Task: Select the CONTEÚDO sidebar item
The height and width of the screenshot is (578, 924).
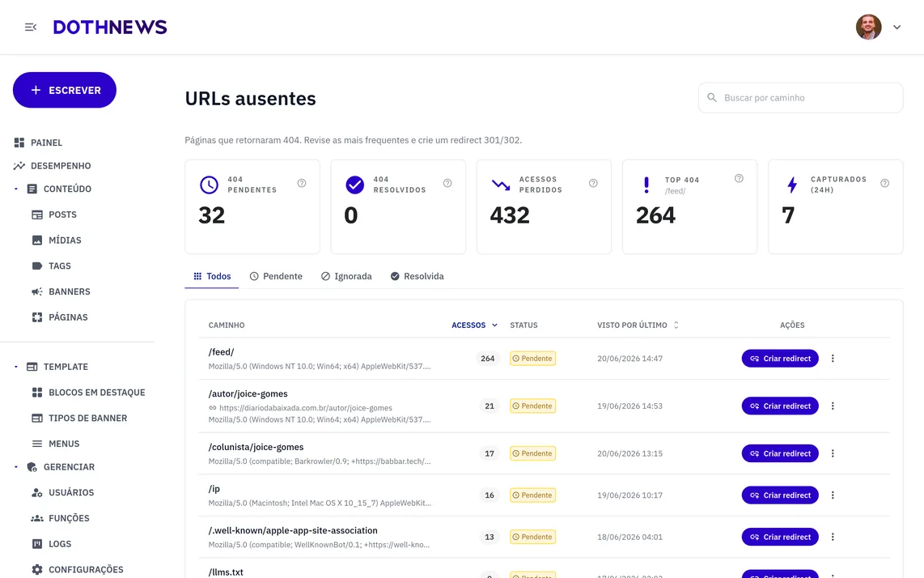Action: click(60, 189)
